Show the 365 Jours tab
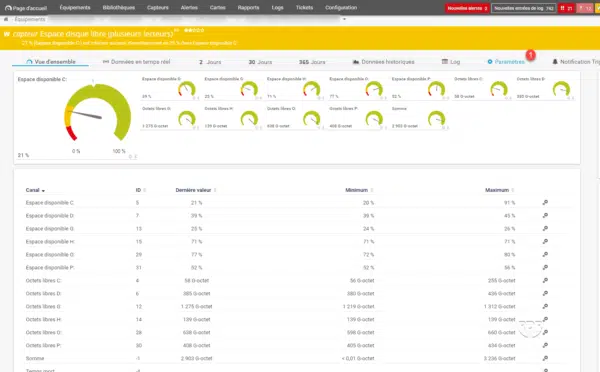Screen dimensions: 600x372 (312, 62)
